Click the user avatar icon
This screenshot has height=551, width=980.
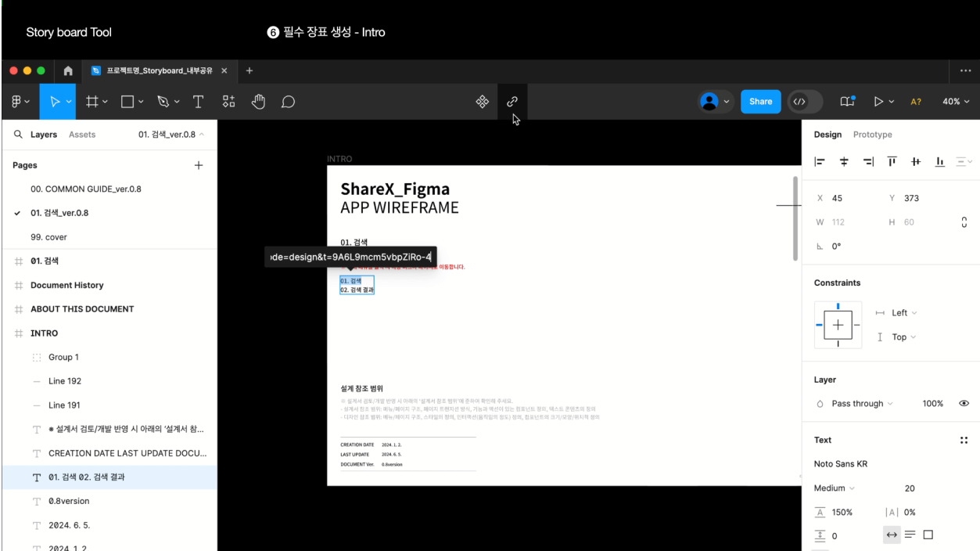pos(709,102)
